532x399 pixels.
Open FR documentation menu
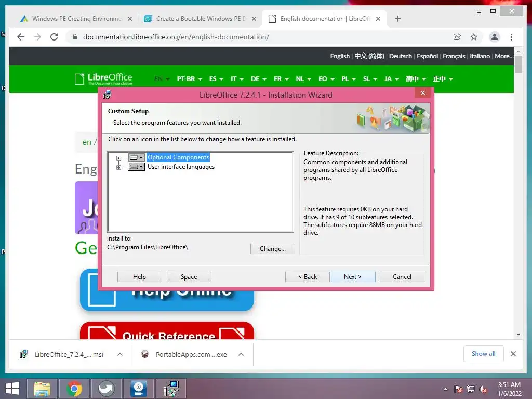click(281, 79)
